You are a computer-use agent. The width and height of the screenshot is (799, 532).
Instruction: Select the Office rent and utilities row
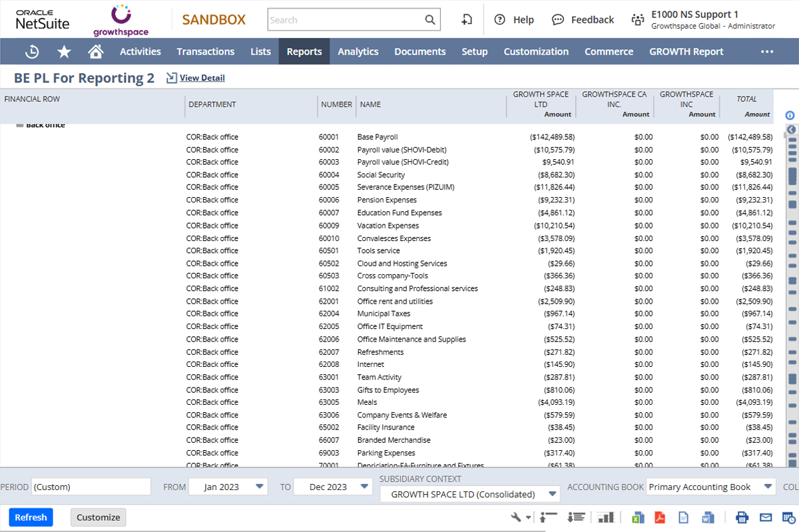coord(395,302)
